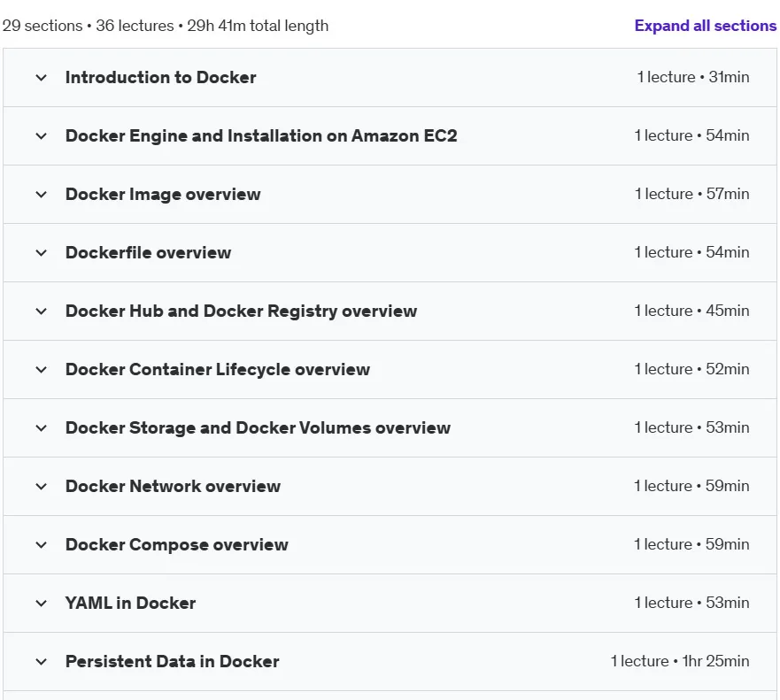Screen dimensions: 780x700
Task: Select the YAML in Docker section title
Action: (x=130, y=603)
